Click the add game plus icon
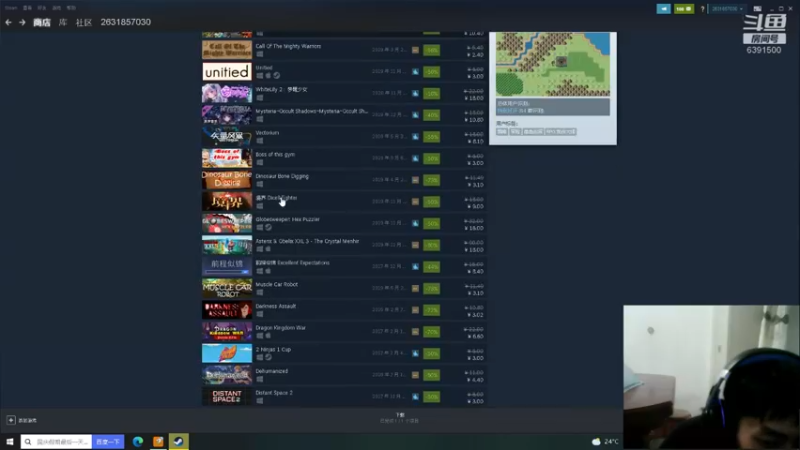This screenshot has width=800, height=450. [x=11, y=420]
